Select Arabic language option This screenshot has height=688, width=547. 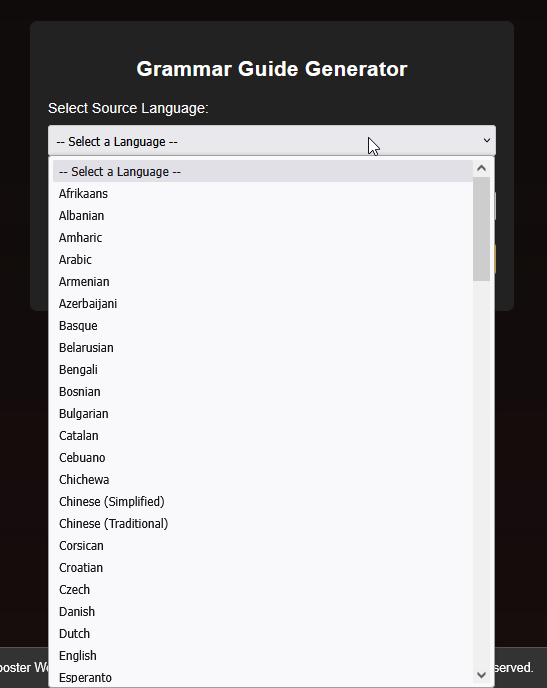coord(263,259)
